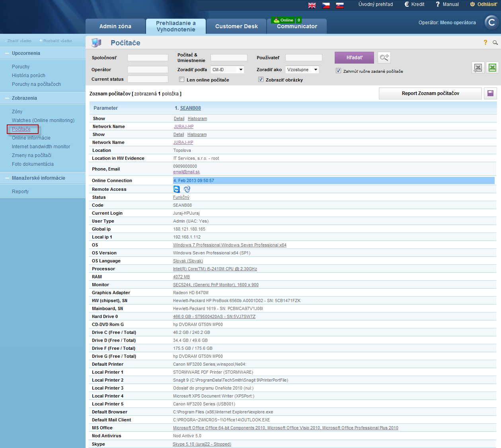The height and width of the screenshot is (448, 501).
Task: Select Počítače in the sidebar
Action: (x=21, y=129)
